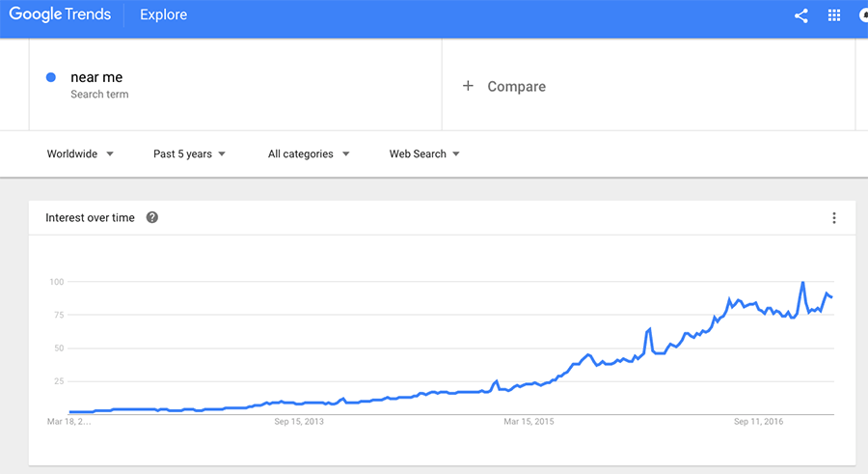Open the Web Search type dropdown

[x=424, y=153]
